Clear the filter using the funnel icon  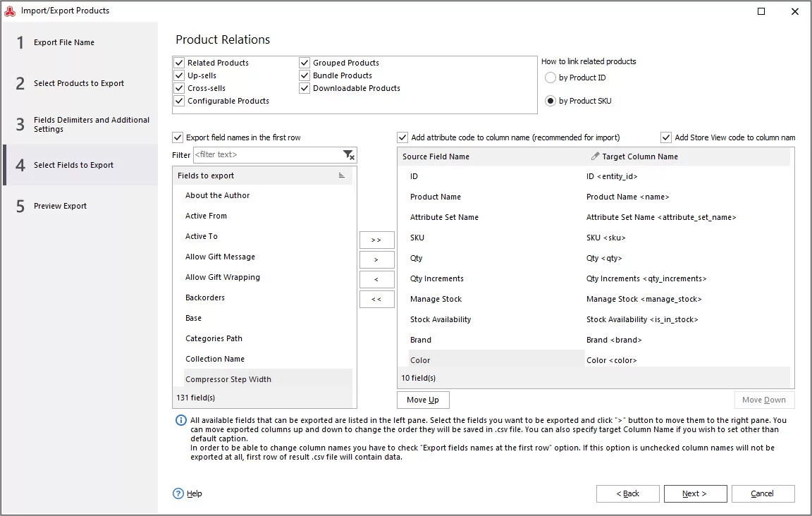coord(348,155)
